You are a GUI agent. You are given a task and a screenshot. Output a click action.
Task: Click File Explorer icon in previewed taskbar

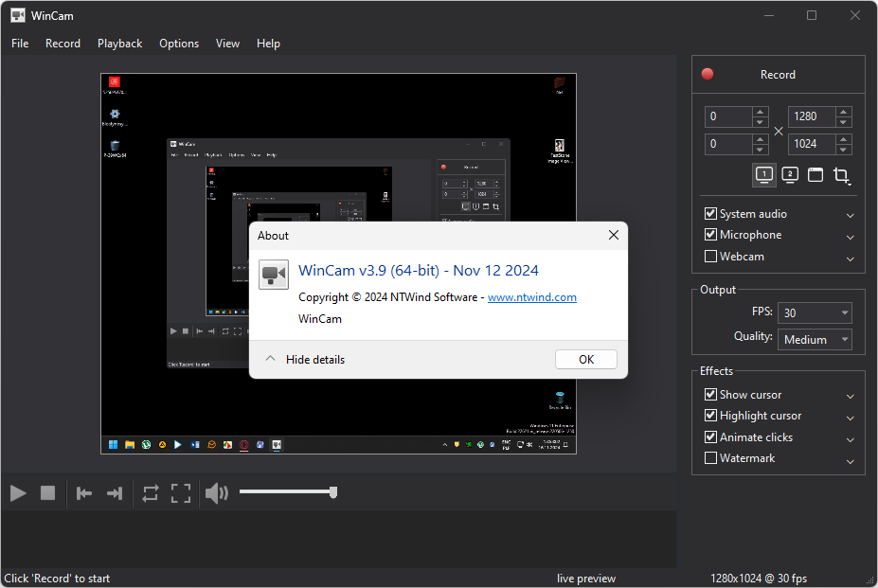[x=130, y=445]
